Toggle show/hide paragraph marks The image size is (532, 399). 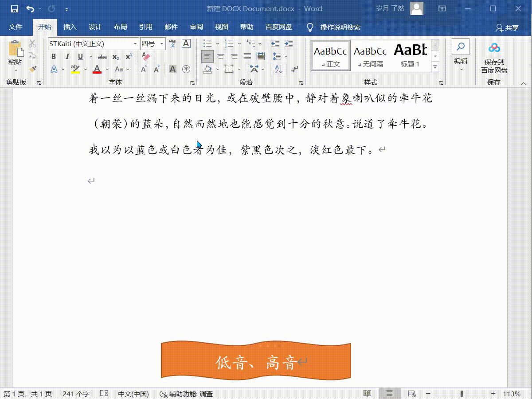coord(293,70)
